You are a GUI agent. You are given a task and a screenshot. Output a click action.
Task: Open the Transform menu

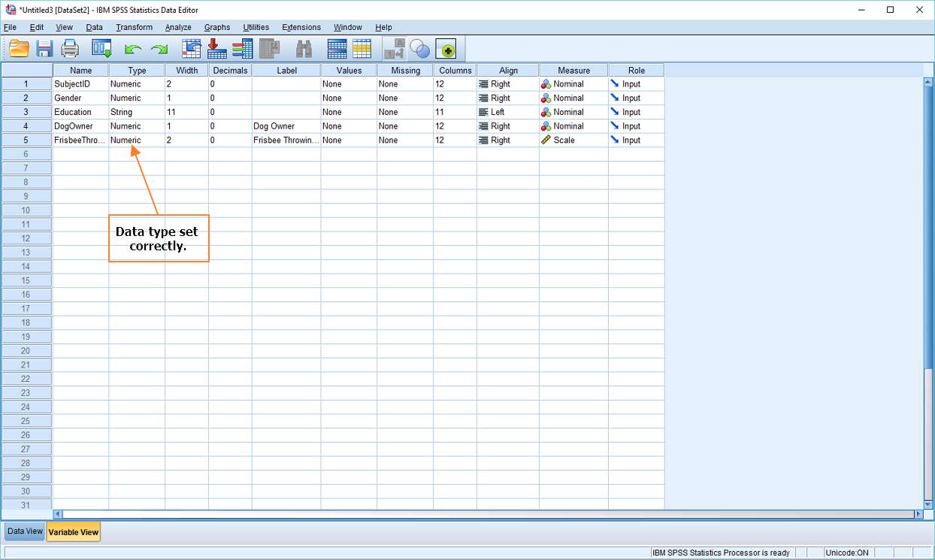(134, 27)
